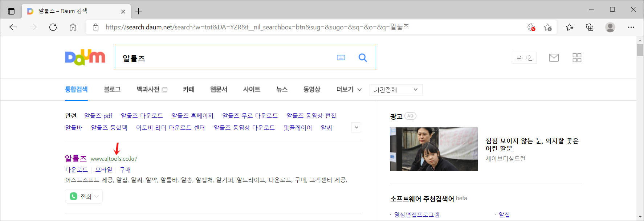644x221 pixels.
Task: Click the 로그인 button
Action: tap(524, 58)
